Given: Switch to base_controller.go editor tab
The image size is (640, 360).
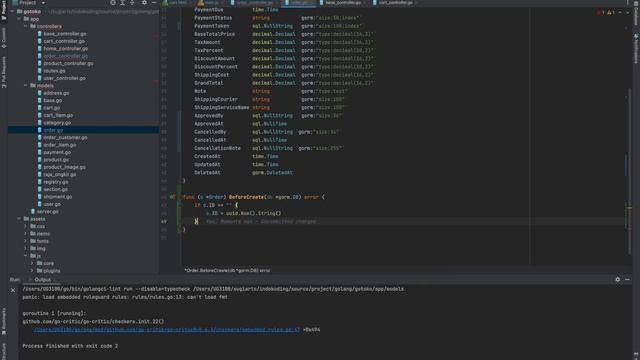Looking at the screenshot, I should (x=343, y=2).
